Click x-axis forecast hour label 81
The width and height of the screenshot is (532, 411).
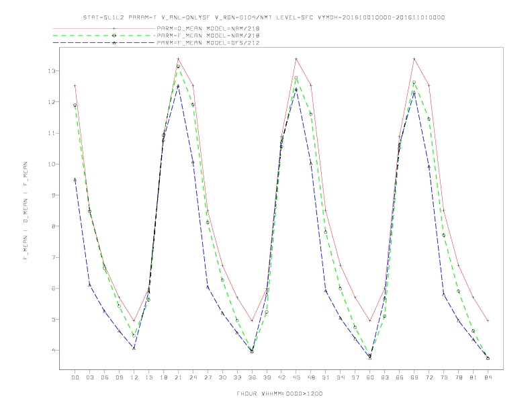[x=474, y=377]
